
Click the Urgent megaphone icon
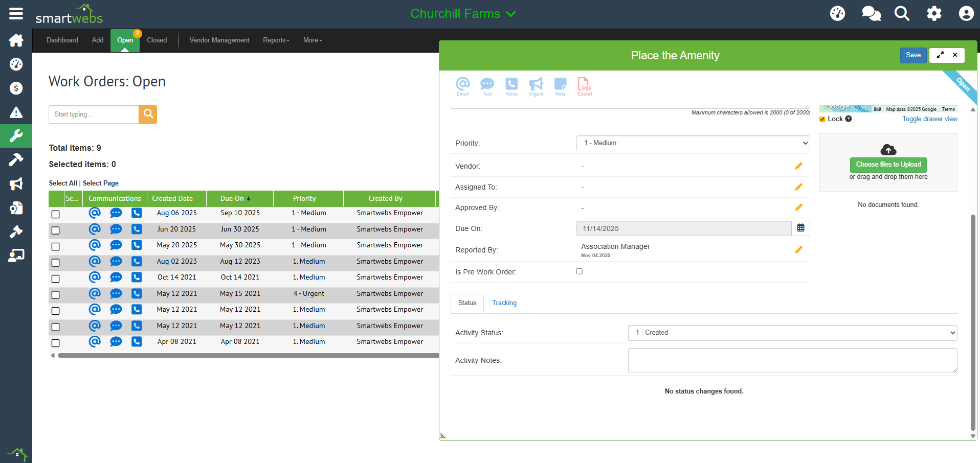536,85
